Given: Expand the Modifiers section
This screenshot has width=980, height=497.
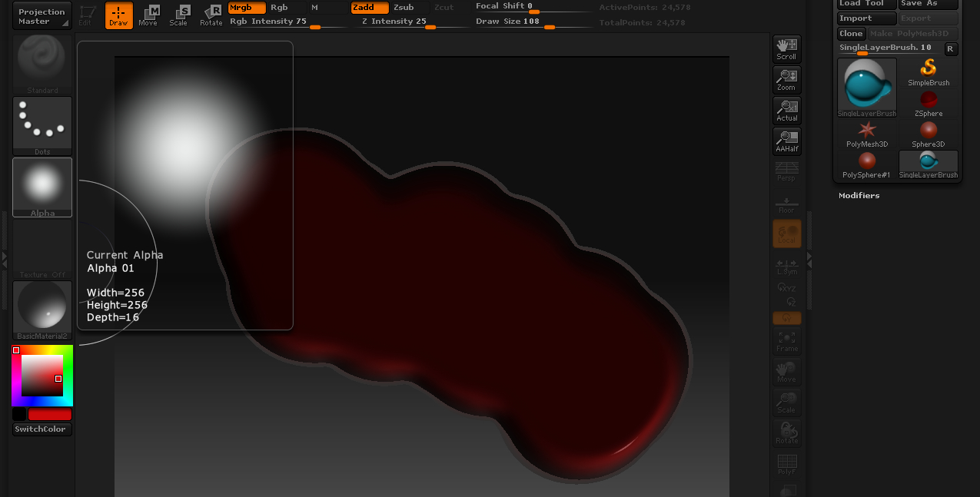Looking at the screenshot, I should point(861,195).
